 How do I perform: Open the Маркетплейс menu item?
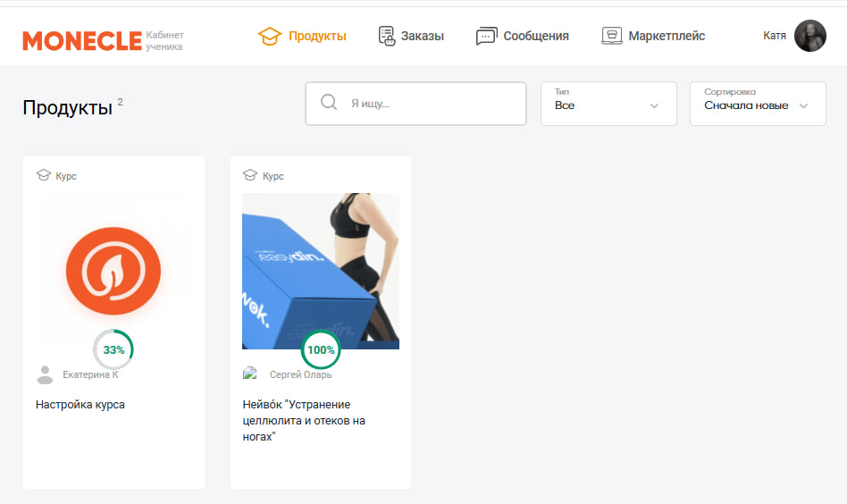(666, 37)
